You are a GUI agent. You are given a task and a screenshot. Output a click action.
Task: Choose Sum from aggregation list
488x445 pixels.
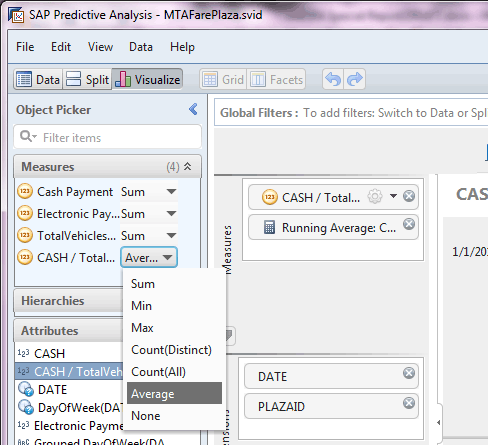coord(174,284)
